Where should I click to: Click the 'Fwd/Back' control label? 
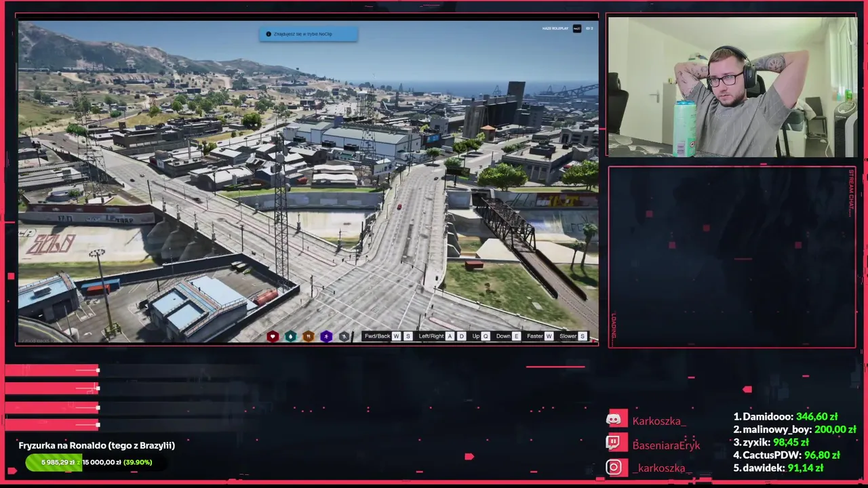pyautogui.click(x=378, y=336)
